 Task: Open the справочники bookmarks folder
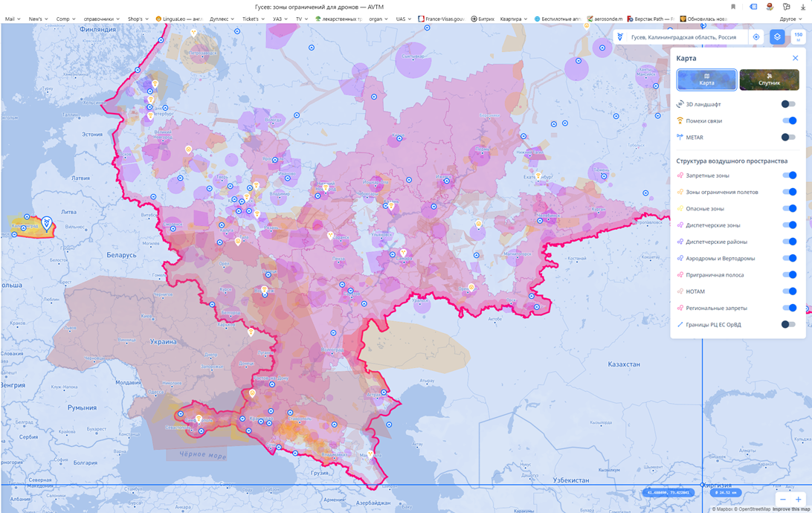[101, 19]
